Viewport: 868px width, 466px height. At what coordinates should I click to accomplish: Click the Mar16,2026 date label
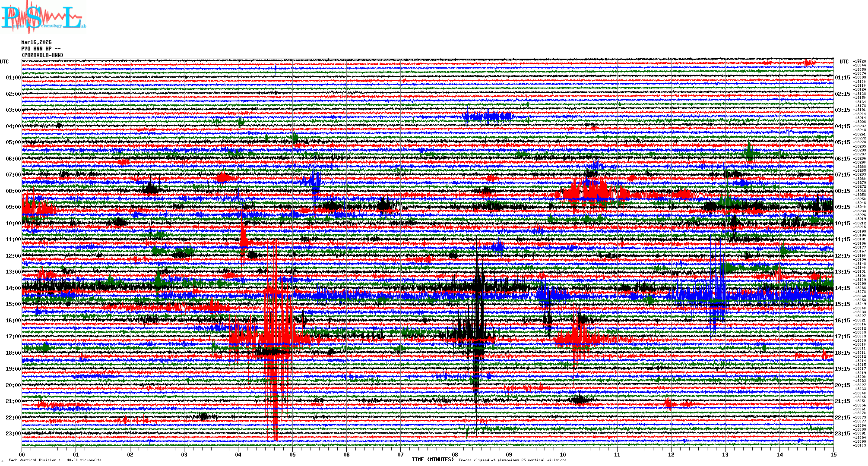(36, 42)
